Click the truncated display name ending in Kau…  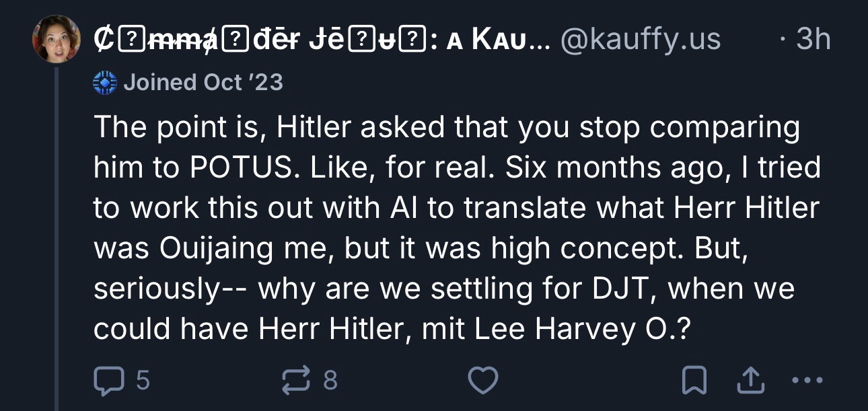tap(322, 39)
